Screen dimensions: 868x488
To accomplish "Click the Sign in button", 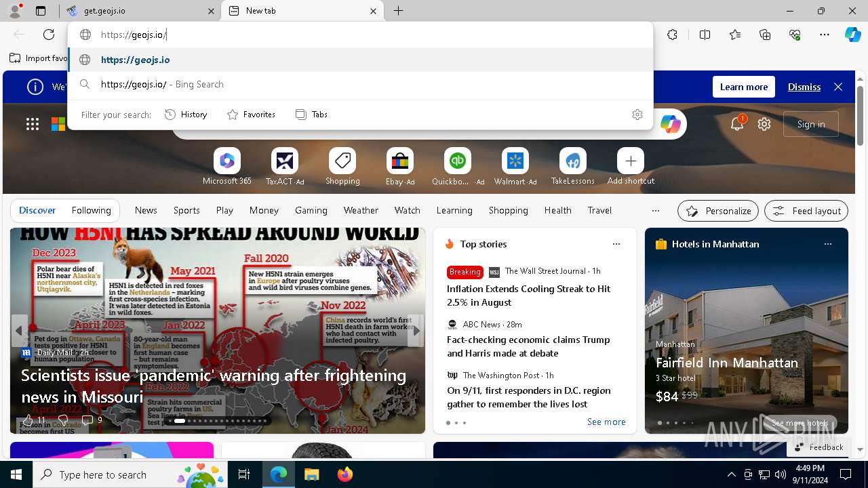I will (811, 124).
